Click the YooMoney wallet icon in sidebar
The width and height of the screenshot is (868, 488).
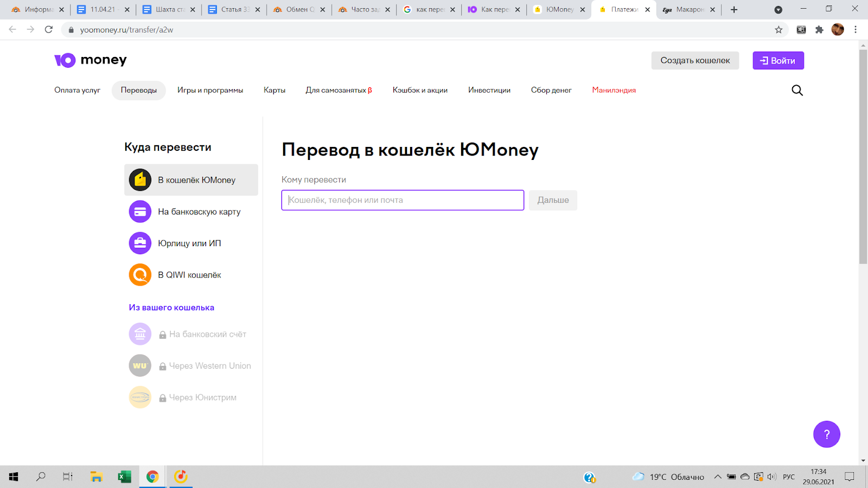(x=140, y=180)
